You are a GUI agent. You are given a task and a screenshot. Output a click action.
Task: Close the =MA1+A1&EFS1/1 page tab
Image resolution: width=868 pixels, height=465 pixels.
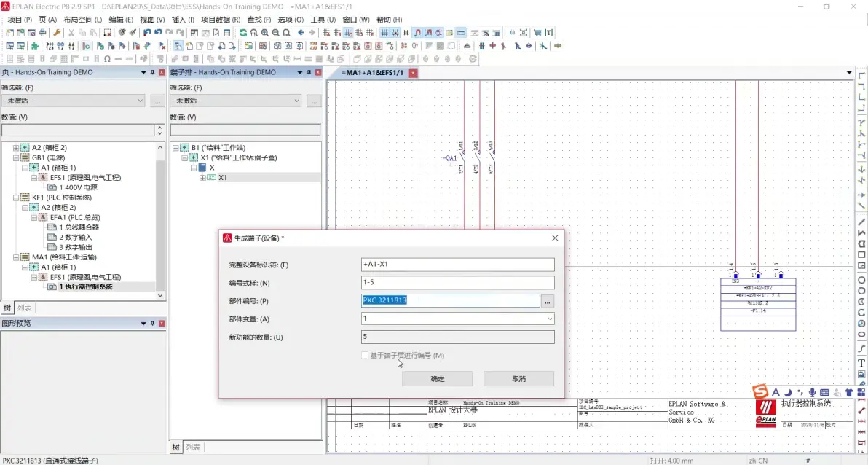(x=413, y=73)
